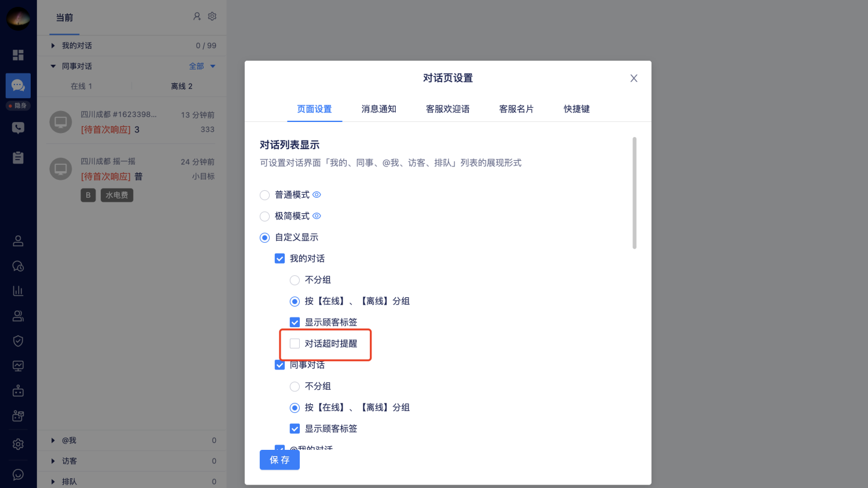
Task: Click the 水电费 tag
Action: (x=117, y=195)
